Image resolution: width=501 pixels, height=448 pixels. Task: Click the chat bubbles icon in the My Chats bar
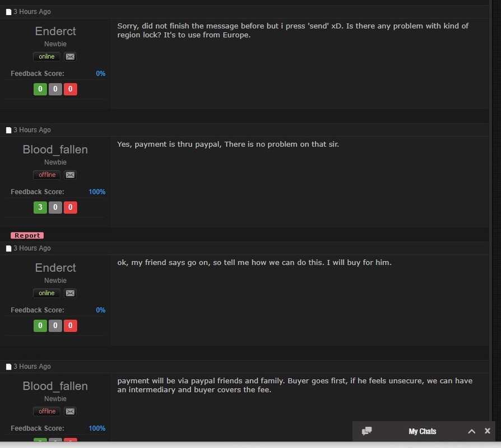pyautogui.click(x=367, y=431)
